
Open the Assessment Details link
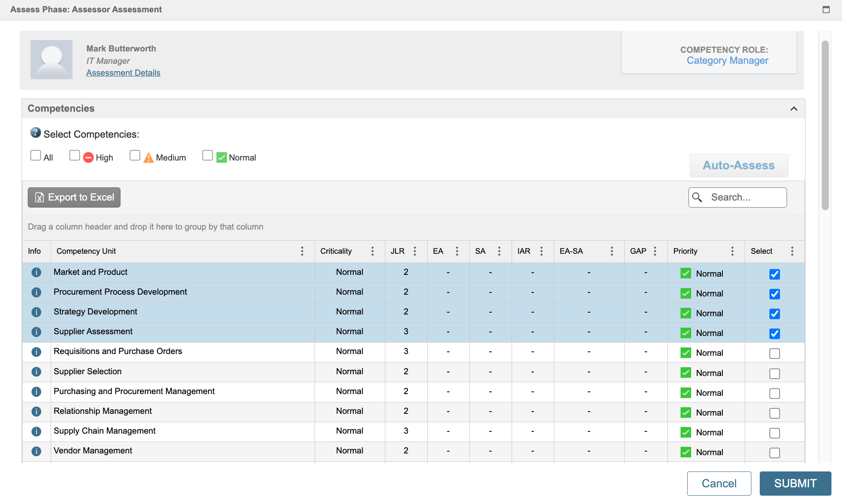point(123,73)
